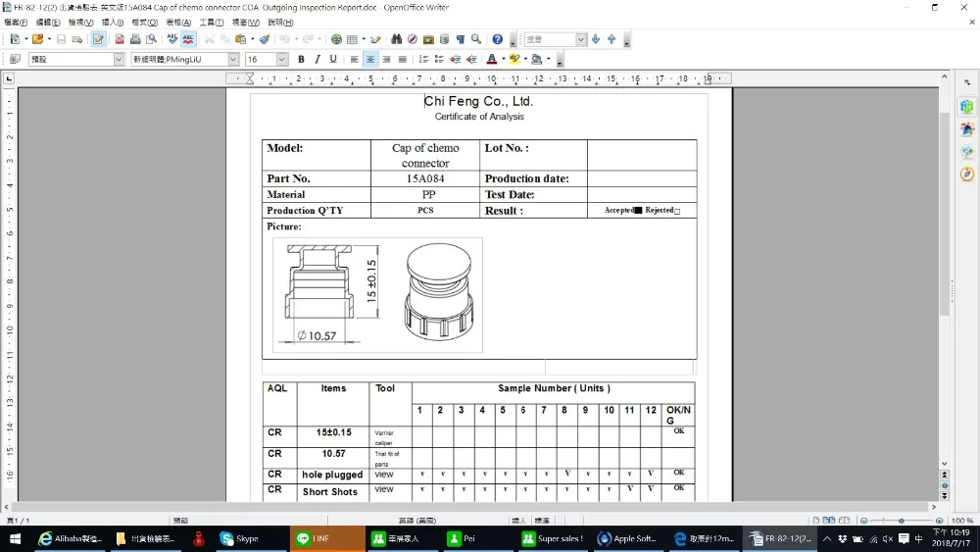Image resolution: width=980 pixels, height=552 pixels.
Task: Click Decrease Indent icon
Action: pos(456,60)
